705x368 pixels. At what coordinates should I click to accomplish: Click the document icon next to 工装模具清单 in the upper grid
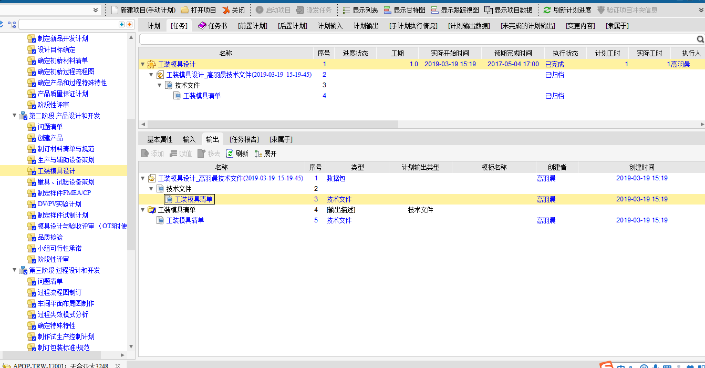coord(177,96)
